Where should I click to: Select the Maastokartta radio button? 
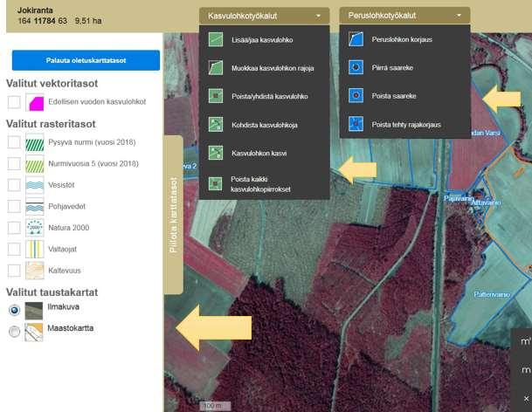coord(14,332)
